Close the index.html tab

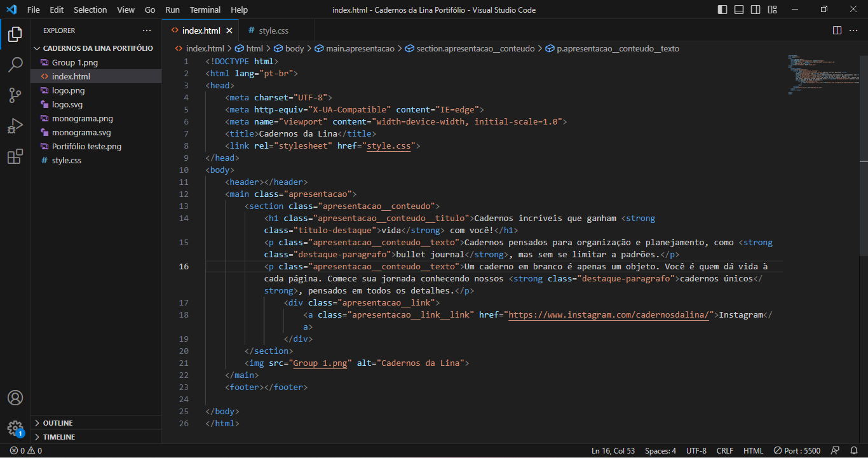point(229,30)
